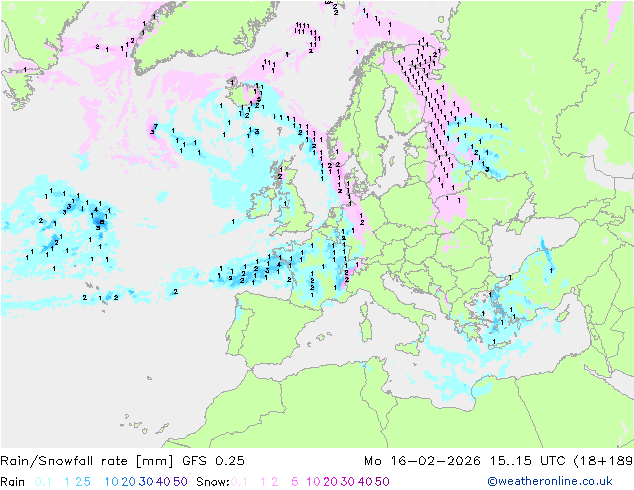Select the Rain 40 legend color value
634x490 pixels.
tap(163, 482)
